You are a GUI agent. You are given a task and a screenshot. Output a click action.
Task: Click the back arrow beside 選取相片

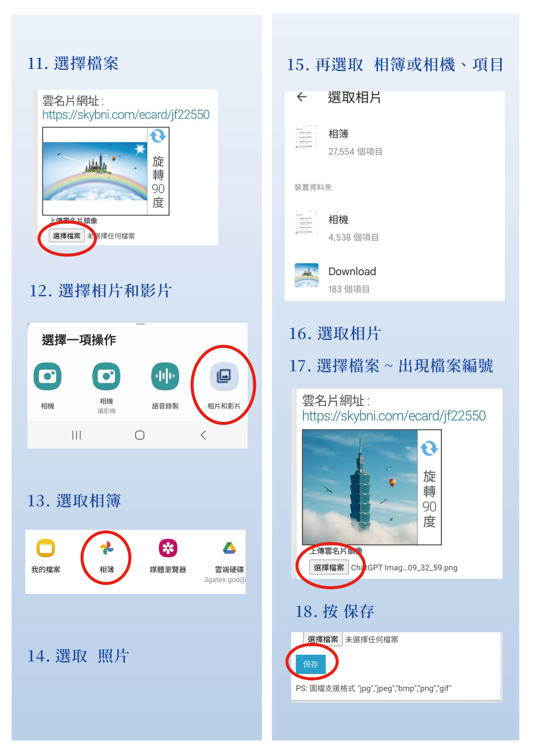302,96
